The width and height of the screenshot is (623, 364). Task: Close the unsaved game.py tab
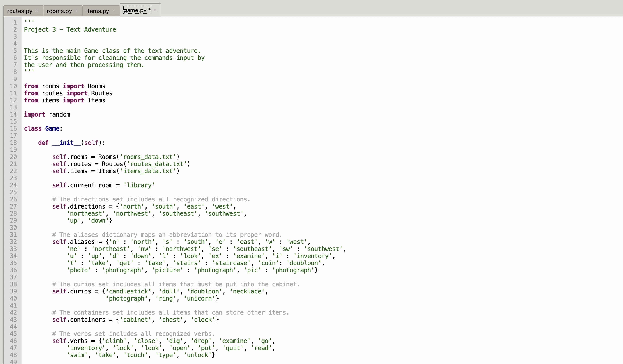[x=155, y=10]
